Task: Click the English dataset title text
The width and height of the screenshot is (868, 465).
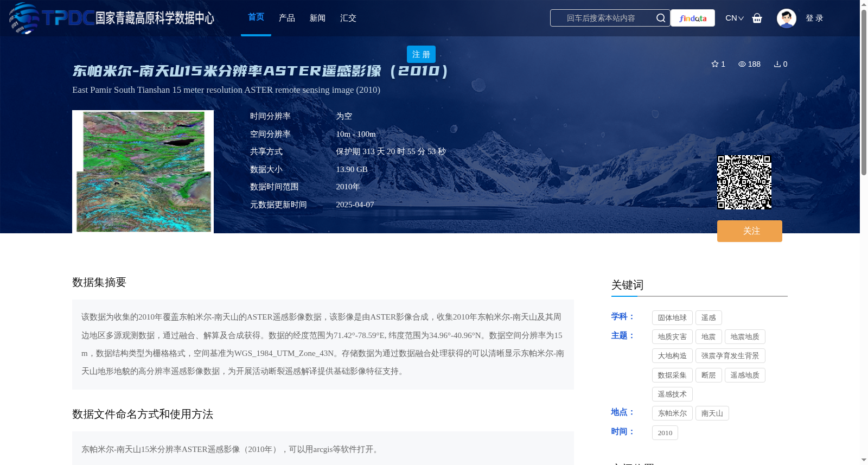Action: (226, 90)
